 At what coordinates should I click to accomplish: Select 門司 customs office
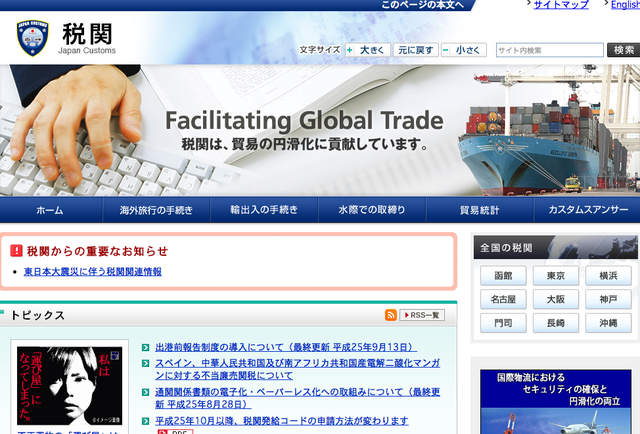[503, 323]
